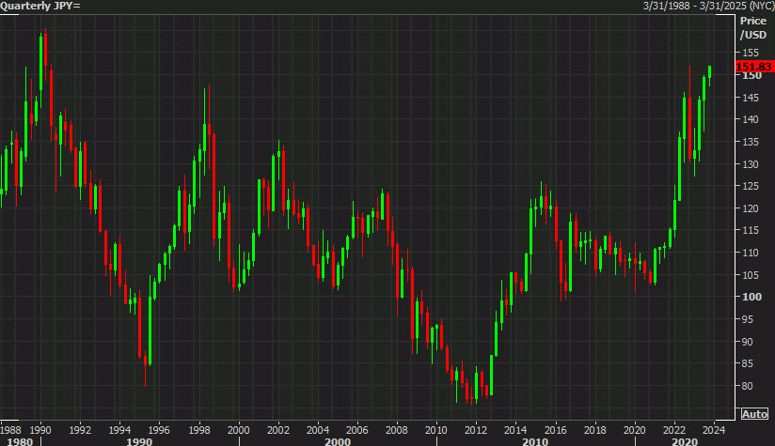Select the 2016 year label on time axis
Viewport: 775px width, 446px height.
pyautogui.click(x=555, y=428)
